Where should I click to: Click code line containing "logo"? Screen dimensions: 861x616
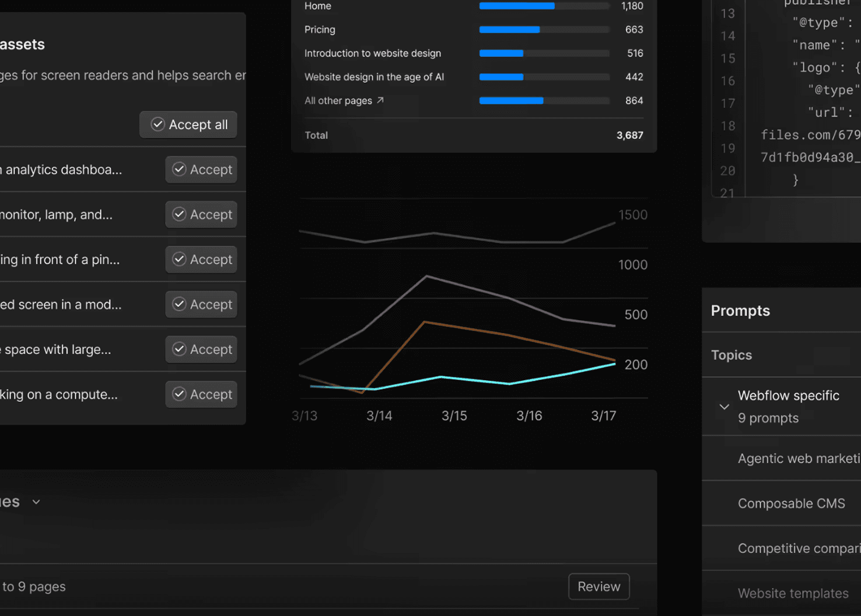tap(825, 68)
